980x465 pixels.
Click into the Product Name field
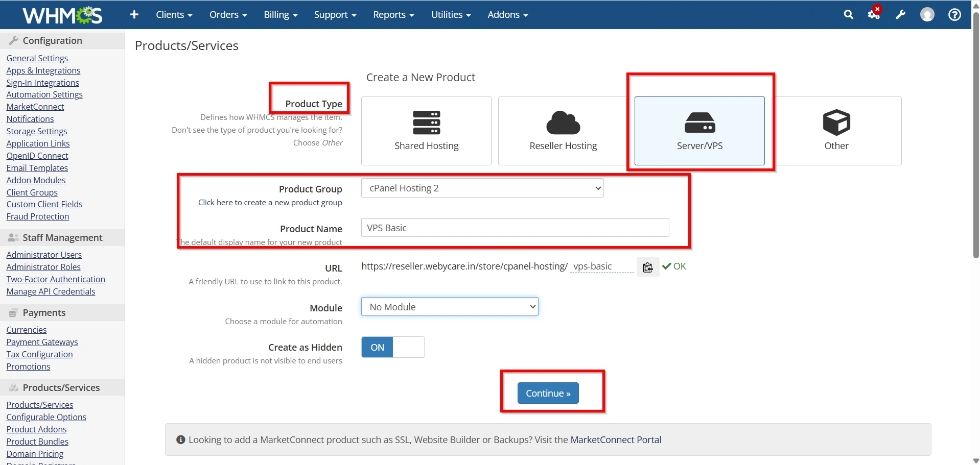515,228
